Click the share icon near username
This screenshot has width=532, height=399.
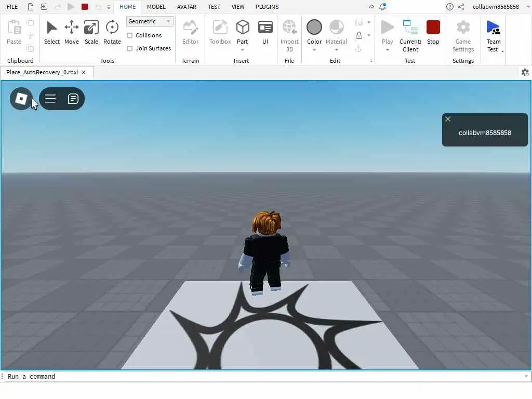point(461,7)
